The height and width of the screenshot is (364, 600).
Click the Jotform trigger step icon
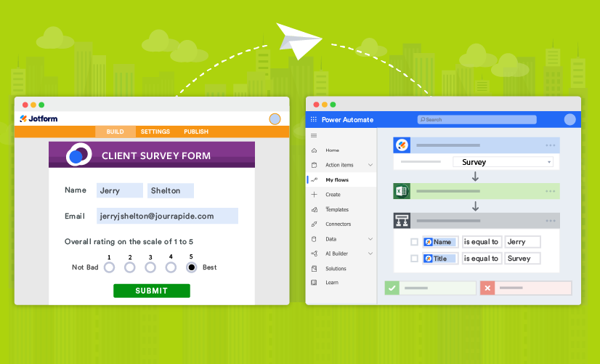(402, 145)
